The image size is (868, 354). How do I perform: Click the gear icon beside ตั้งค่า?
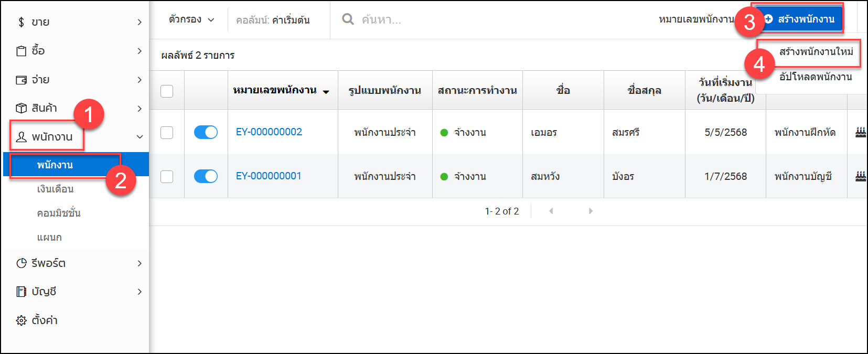coord(21,320)
